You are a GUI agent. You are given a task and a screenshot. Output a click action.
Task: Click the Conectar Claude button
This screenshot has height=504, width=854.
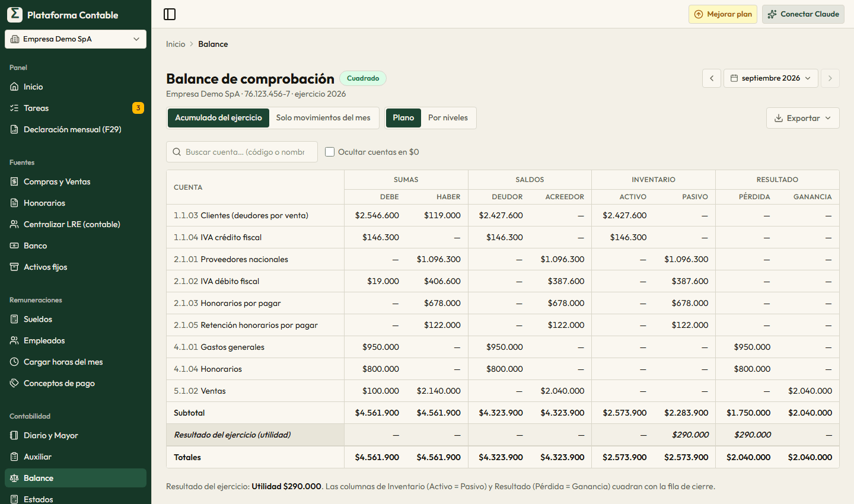coord(804,14)
